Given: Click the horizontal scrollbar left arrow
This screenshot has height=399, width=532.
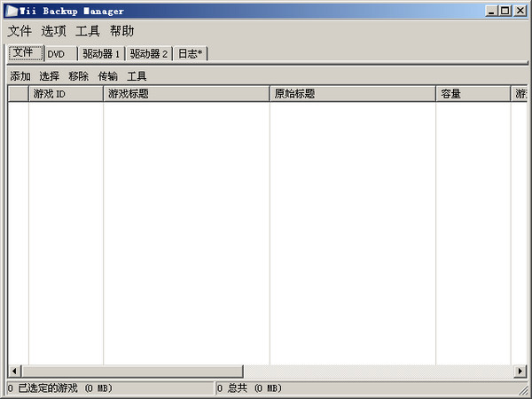Looking at the screenshot, I should pyautogui.click(x=14, y=371).
